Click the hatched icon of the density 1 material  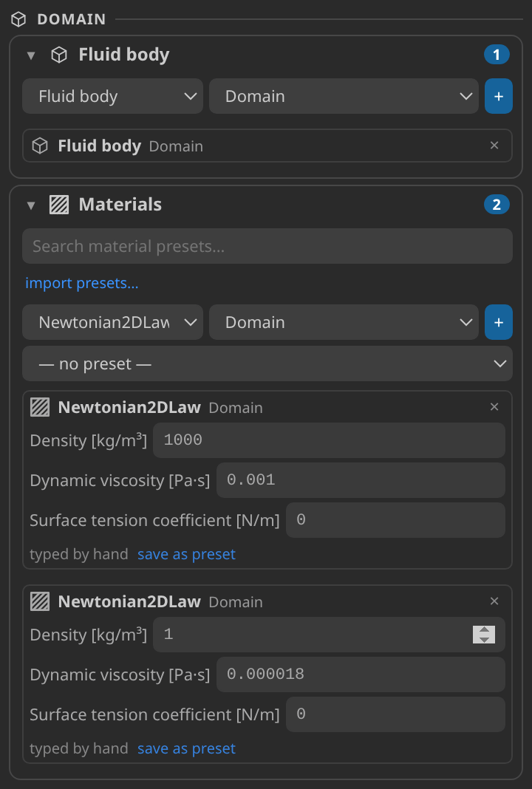[40, 601]
